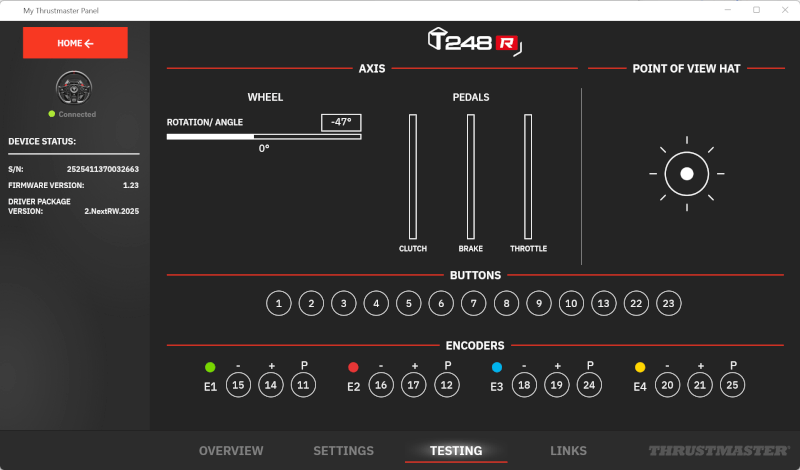Screen dimensions: 800x470
Task: Click the blue E3 encoder dot
Action: 496,367
